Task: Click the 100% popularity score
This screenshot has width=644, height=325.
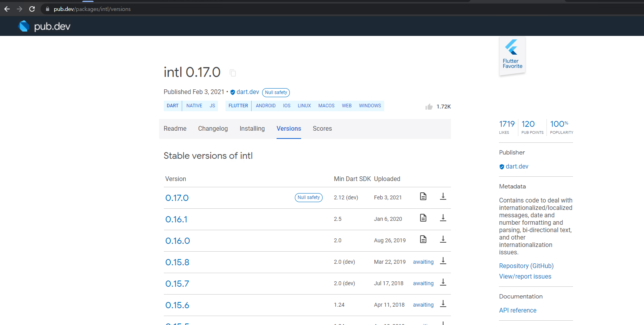Action: pyautogui.click(x=561, y=127)
